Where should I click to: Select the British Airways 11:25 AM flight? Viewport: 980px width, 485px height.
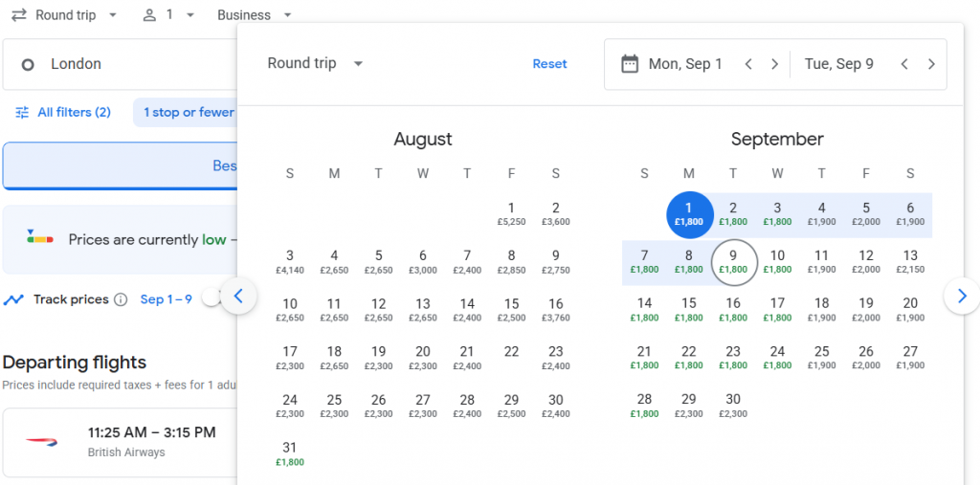(x=120, y=443)
